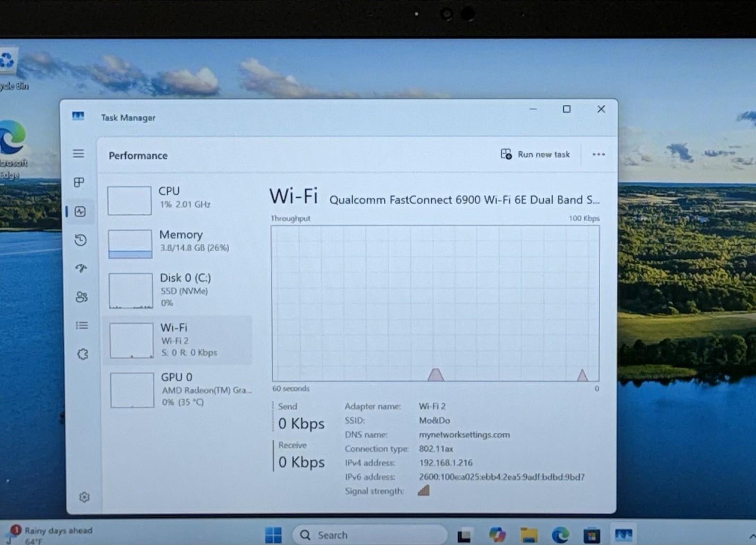Screen dimensions: 756x545
Task: Maximize the Task Manager window
Action: (x=567, y=109)
